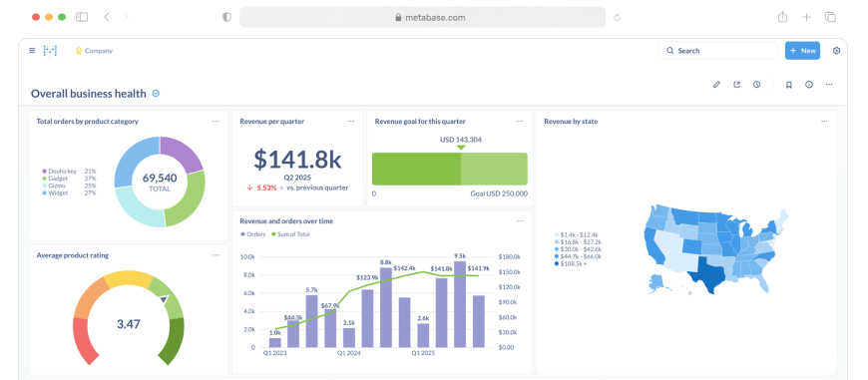Go back with Safari back arrow

click(107, 17)
